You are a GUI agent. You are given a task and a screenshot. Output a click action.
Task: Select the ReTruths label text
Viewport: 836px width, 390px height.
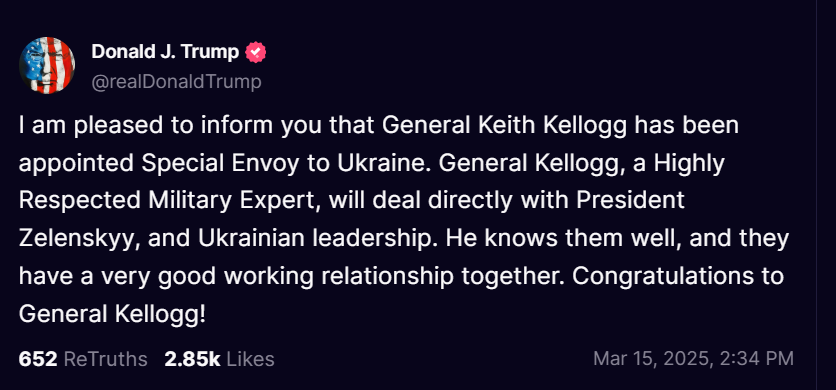(106, 359)
